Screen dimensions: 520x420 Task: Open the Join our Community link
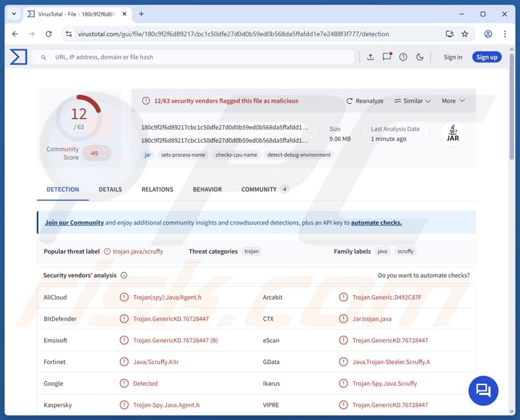(x=74, y=223)
